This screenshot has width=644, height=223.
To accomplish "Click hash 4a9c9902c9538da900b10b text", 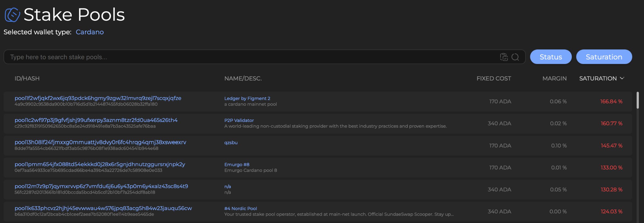I will (86, 104).
